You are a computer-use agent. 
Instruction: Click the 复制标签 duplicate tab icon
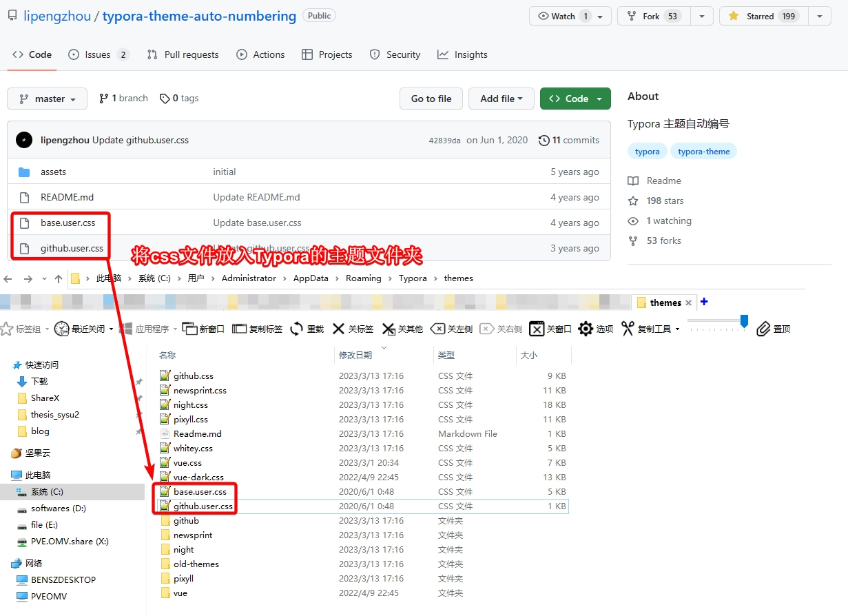coord(239,329)
